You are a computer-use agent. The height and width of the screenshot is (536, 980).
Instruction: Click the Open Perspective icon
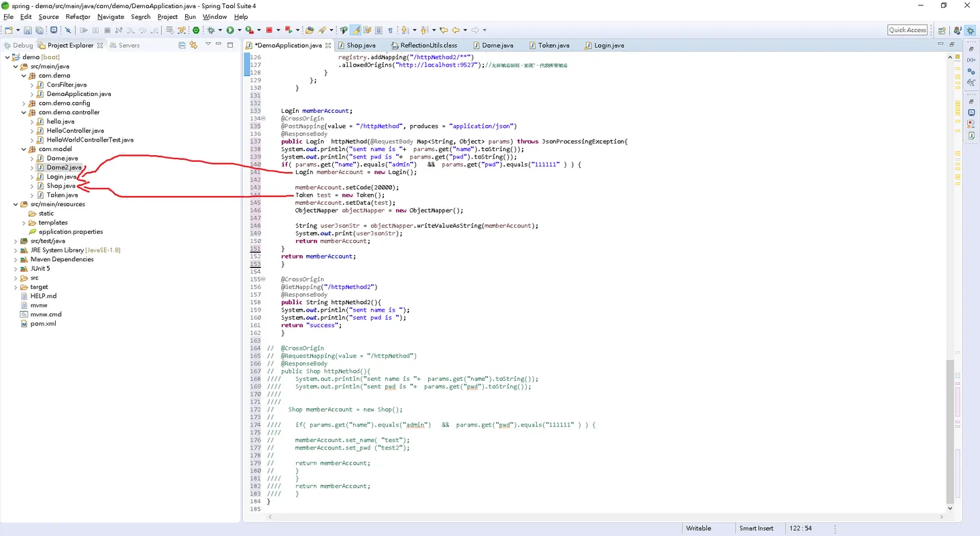pos(942,30)
